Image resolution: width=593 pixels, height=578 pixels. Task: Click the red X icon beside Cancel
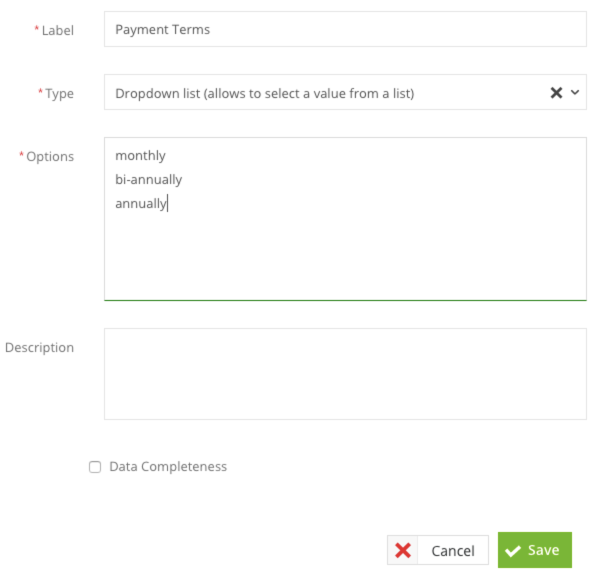tap(403, 550)
